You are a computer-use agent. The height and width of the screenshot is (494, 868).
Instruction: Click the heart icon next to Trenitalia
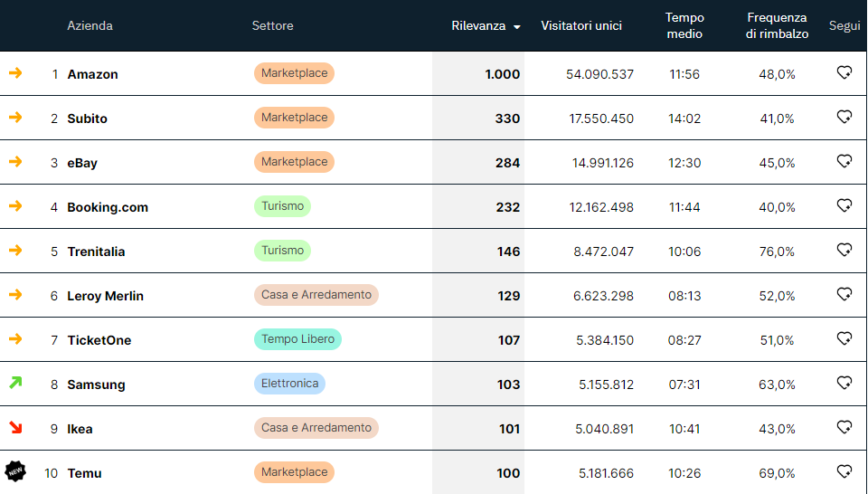[x=844, y=251]
